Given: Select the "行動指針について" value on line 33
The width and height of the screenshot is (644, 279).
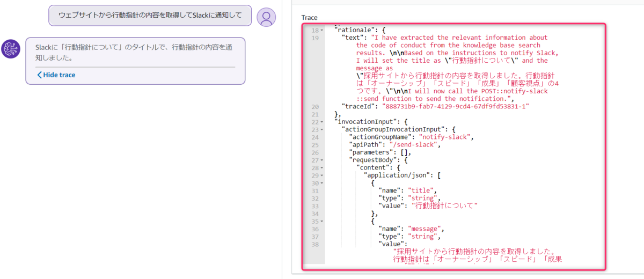Looking at the screenshot, I should [445, 205].
